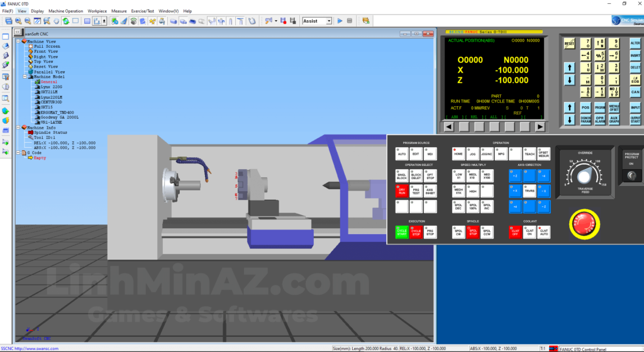Toggle the PRG TEST button
The image size is (644, 352).
[416, 191]
